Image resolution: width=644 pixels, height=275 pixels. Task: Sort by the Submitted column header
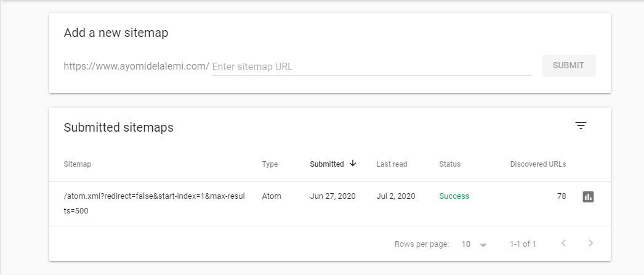[327, 164]
